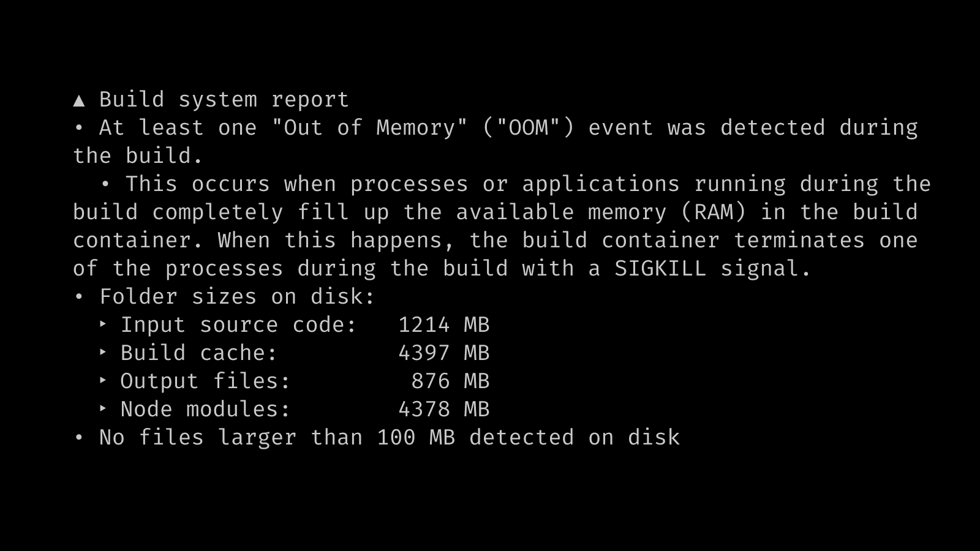The width and height of the screenshot is (980, 551).
Task: Click the word SIGKILL in the report
Action: (x=660, y=269)
